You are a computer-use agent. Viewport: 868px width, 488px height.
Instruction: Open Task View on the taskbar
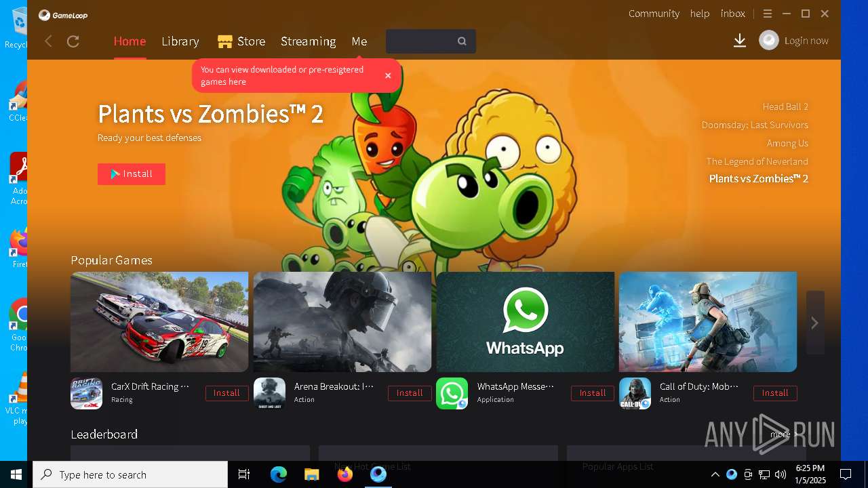point(244,474)
